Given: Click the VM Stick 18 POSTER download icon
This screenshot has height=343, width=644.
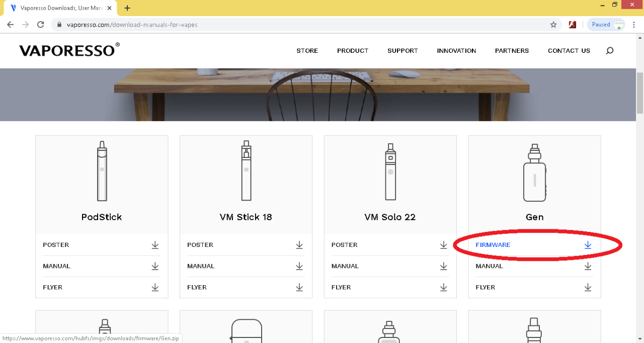Looking at the screenshot, I should point(299,245).
